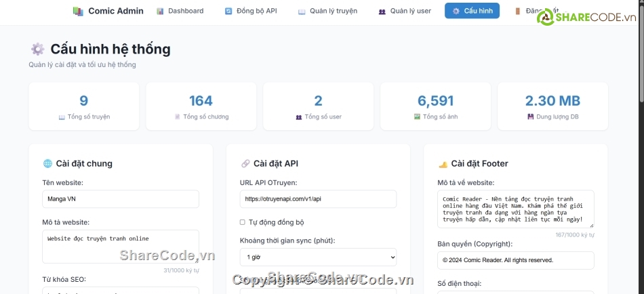
Task: Click the 9 total comics count
Action: click(x=84, y=101)
